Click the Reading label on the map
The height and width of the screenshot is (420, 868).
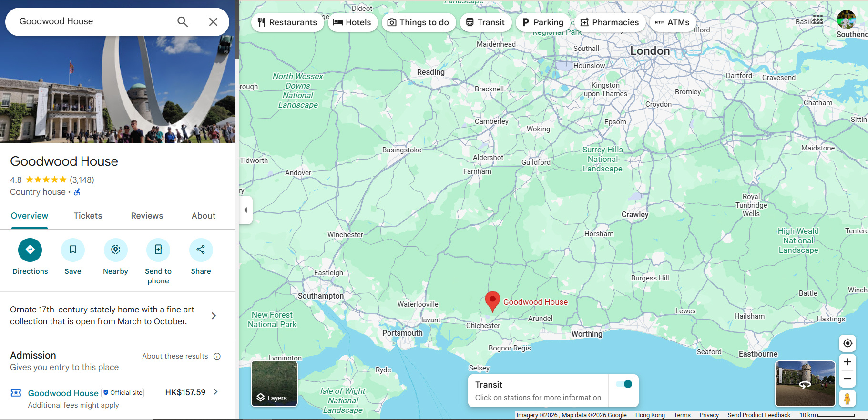tap(431, 72)
